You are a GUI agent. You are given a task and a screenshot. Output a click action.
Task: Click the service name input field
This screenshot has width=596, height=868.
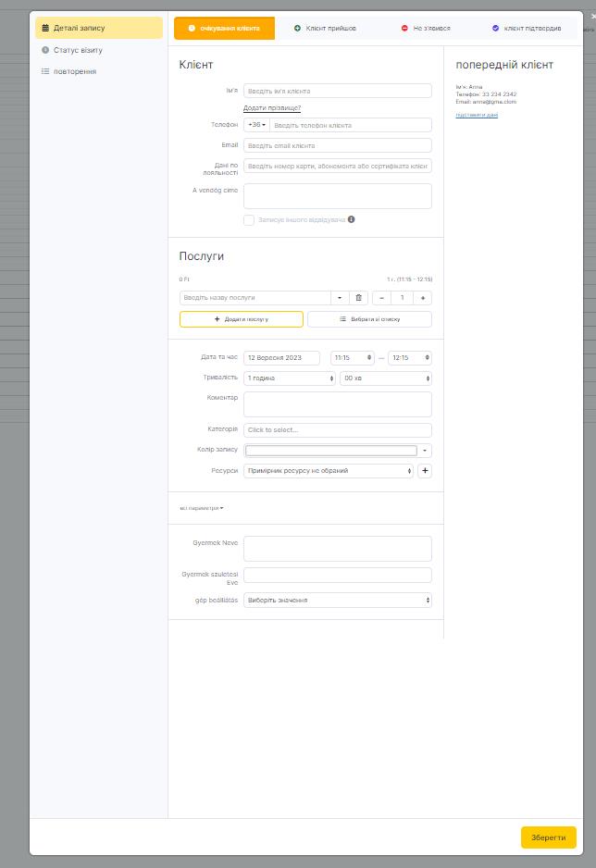(x=255, y=298)
